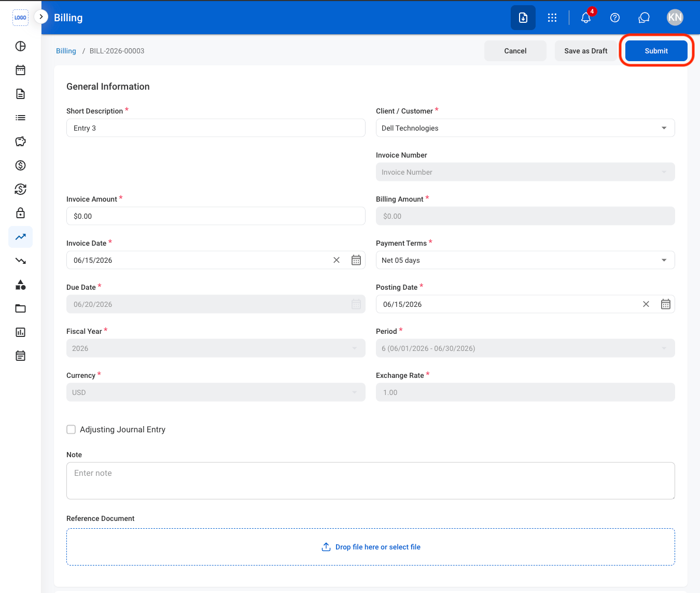Image resolution: width=700 pixels, height=593 pixels.
Task: Clear the Invoice Date value
Action: 337,260
